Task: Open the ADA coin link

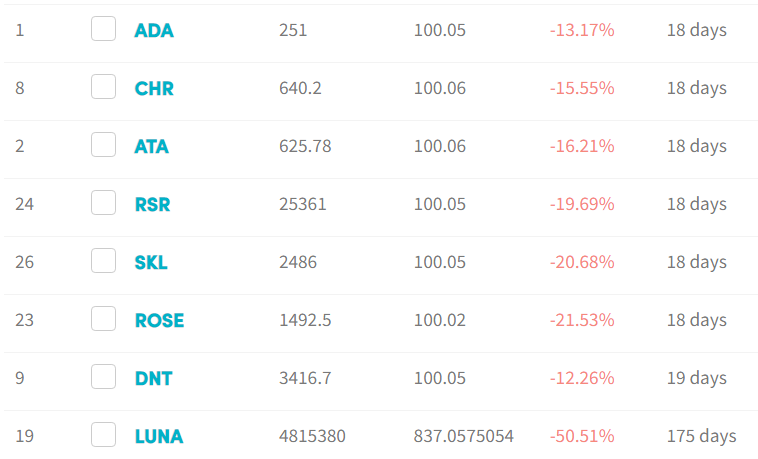Action: click(x=154, y=30)
